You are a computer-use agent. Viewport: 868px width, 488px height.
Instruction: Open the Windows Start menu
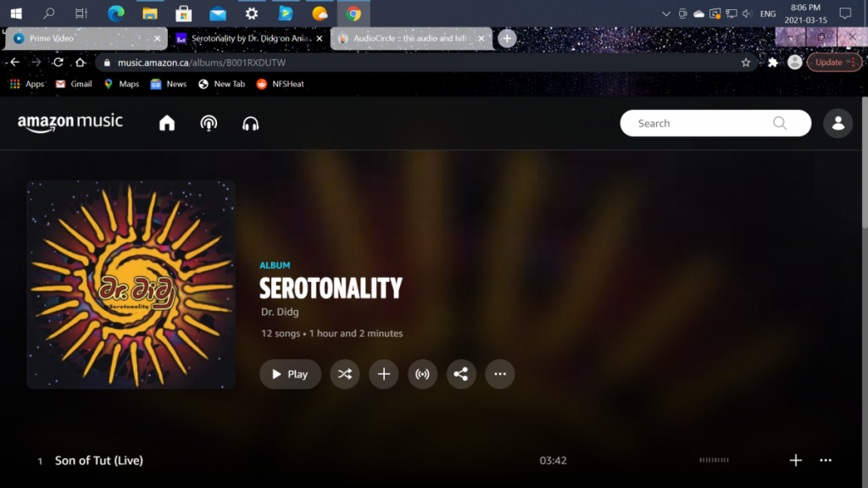[x=16, y=14]
